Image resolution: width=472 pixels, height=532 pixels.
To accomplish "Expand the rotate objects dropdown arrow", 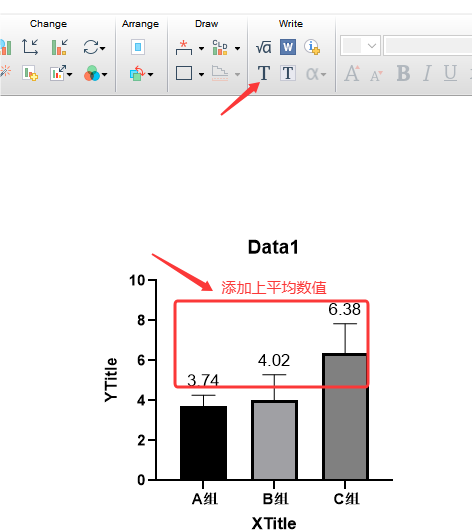I will click(x=150, y=74).
